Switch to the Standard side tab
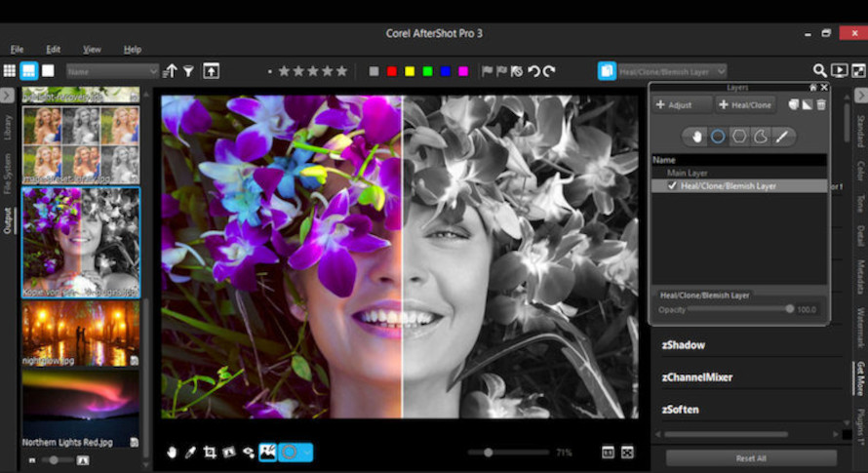 (860, 132)
